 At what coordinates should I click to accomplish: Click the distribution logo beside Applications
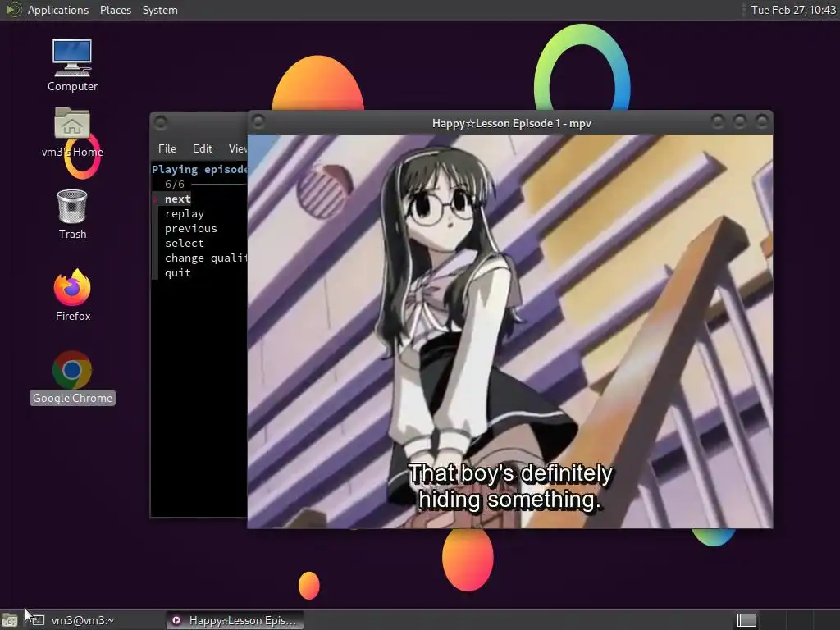(13, 10)
